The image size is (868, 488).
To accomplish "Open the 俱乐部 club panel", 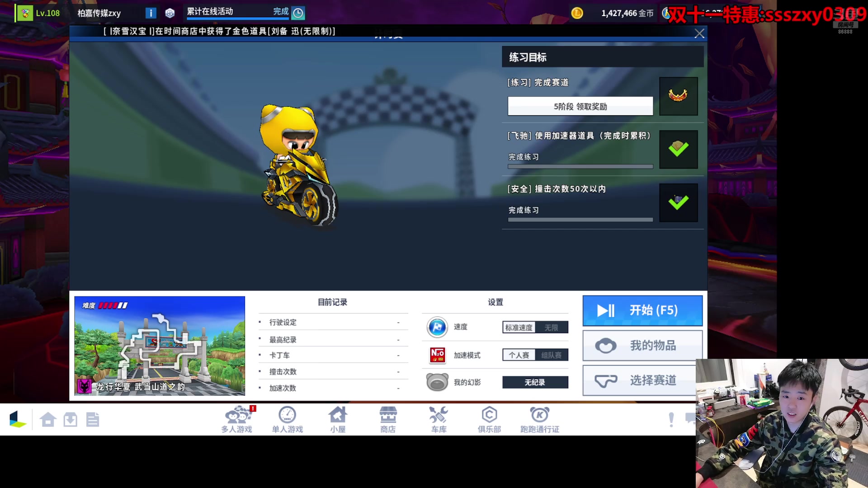I will tap(489, 419).
